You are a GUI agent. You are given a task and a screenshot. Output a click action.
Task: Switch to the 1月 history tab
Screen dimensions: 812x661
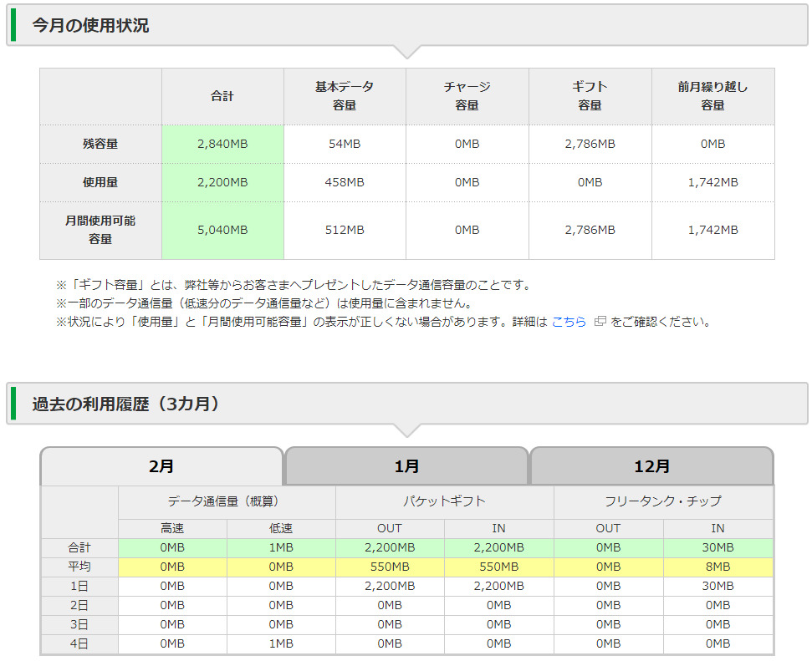click(407, 466)
